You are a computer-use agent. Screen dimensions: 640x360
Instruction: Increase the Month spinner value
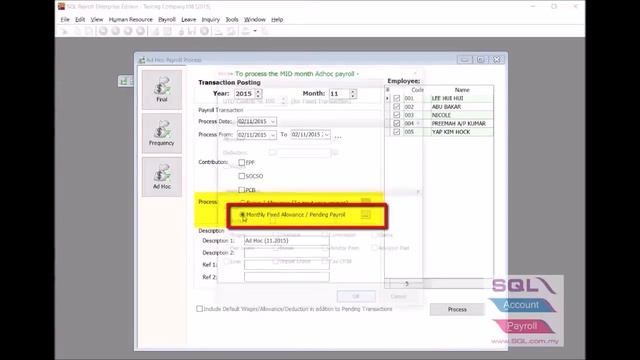[x=353, y=91]
